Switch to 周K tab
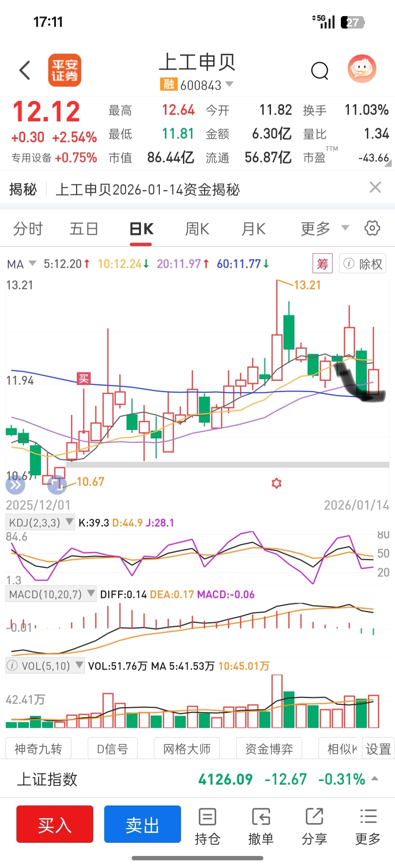This screenshot has width=395, height=868. (x=197, y=229)
